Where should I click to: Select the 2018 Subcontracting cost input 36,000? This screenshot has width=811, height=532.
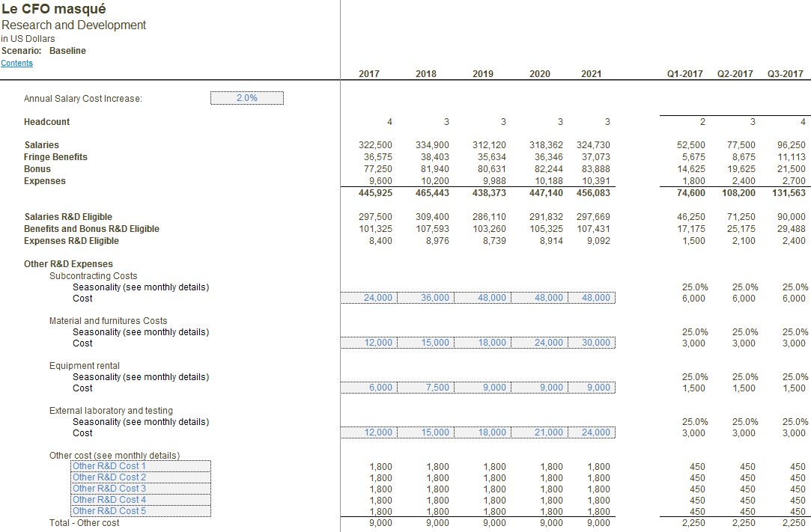426,298
